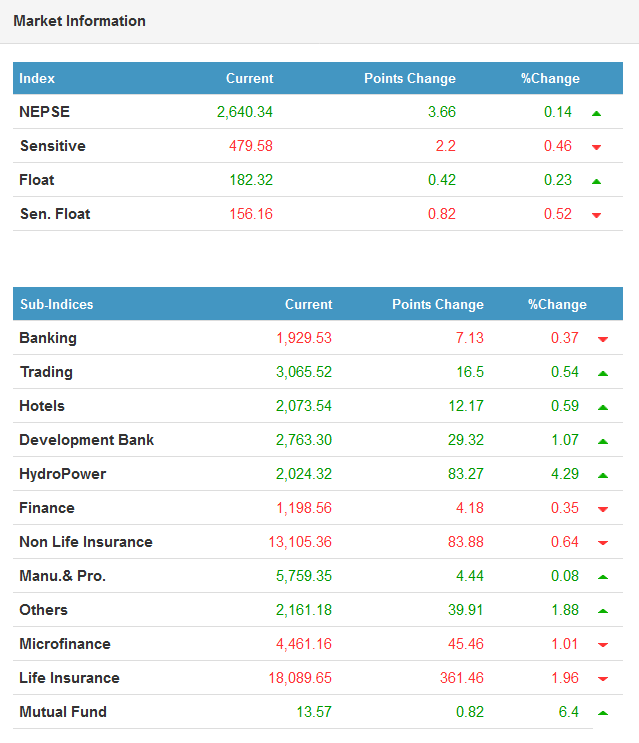The width and height of the screenshot is (639, 743).
Task: Select the Float index name
Action: pos(36,180)
